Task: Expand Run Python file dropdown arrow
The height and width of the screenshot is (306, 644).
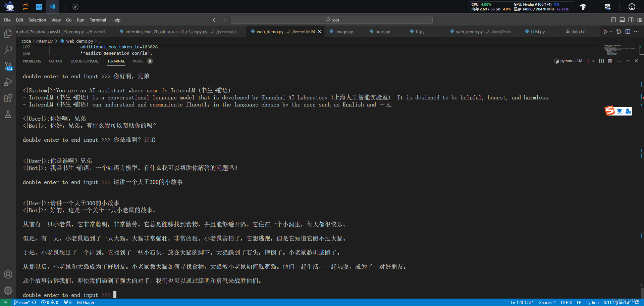Action: pos(611,32)
